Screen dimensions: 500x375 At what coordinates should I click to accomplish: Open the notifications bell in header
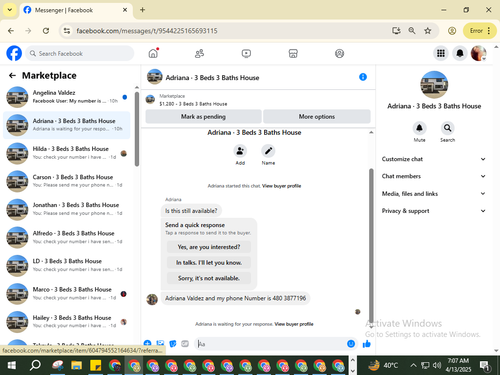point(460,53)
